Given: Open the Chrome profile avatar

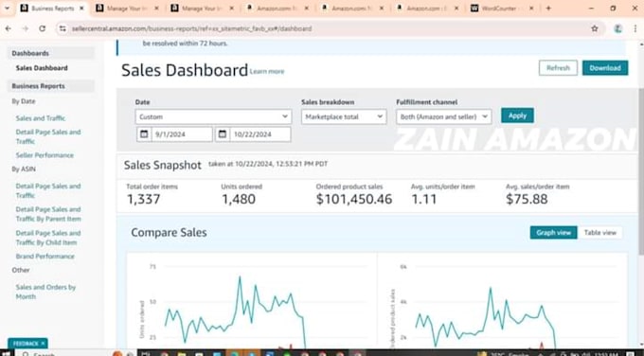Looking at the screenshot, I should (x=617, y=28).
